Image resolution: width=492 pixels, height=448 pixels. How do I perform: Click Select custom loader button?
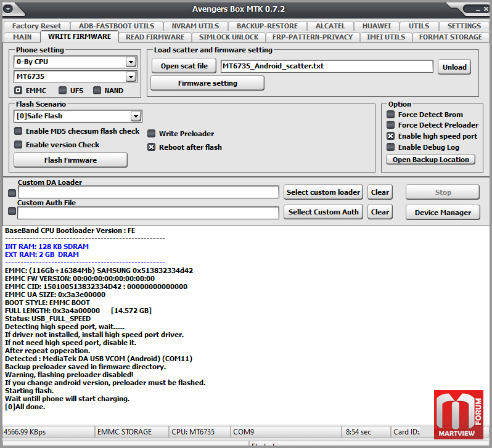coord(323,192)
